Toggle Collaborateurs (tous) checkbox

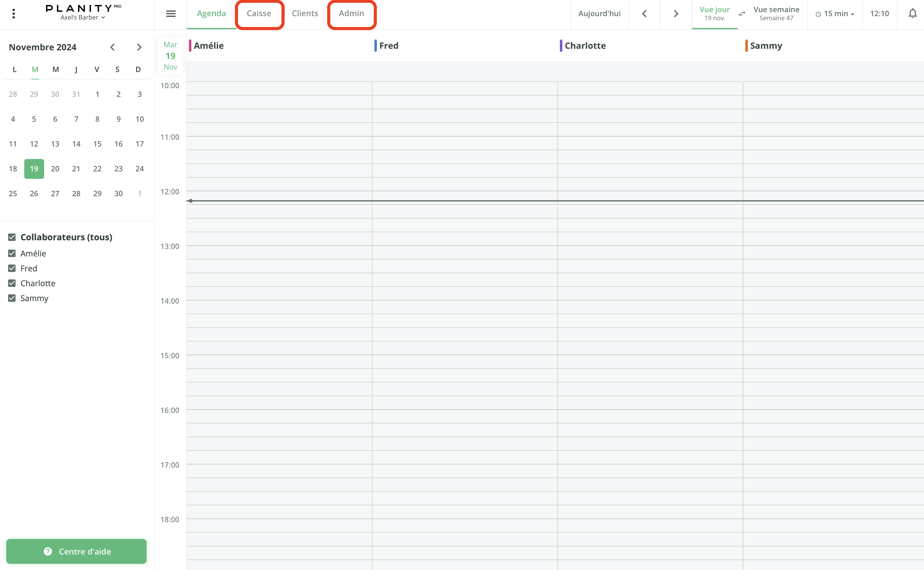(12, 237)
